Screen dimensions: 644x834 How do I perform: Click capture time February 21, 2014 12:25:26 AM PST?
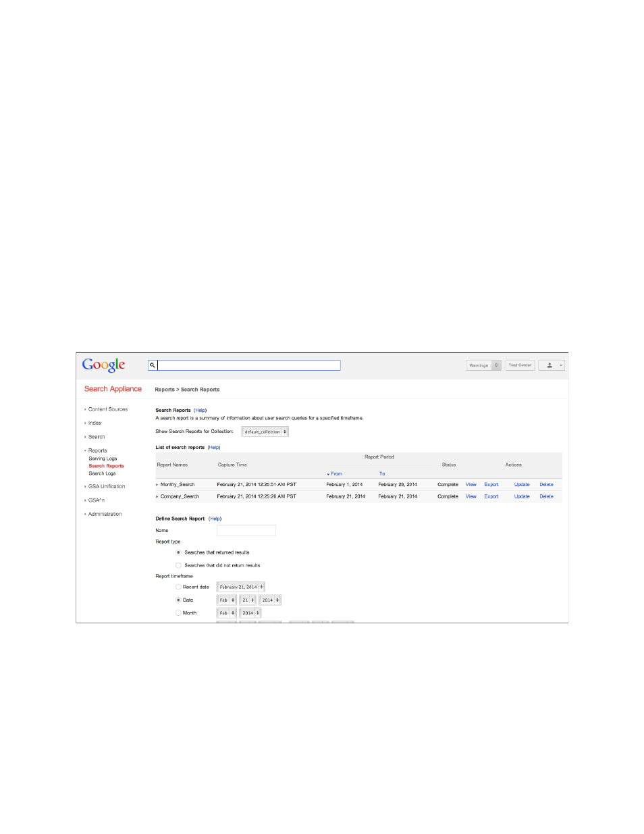pos(257,497)
